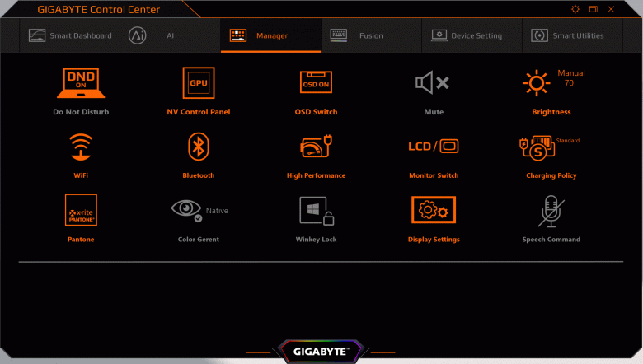The width and height of the screenshot is (643, 364).
Task: Toggle the Do Not Disturb DND icon
Action: (x=81, y=83)
